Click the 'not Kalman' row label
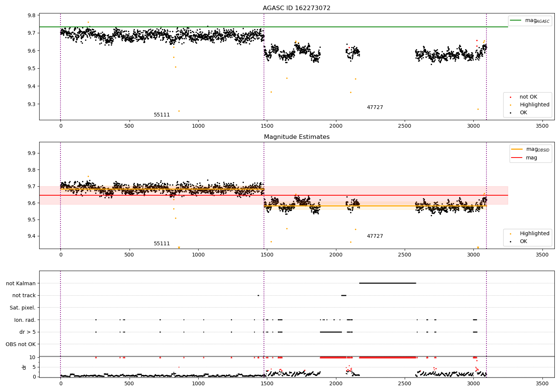 point(21,283)
